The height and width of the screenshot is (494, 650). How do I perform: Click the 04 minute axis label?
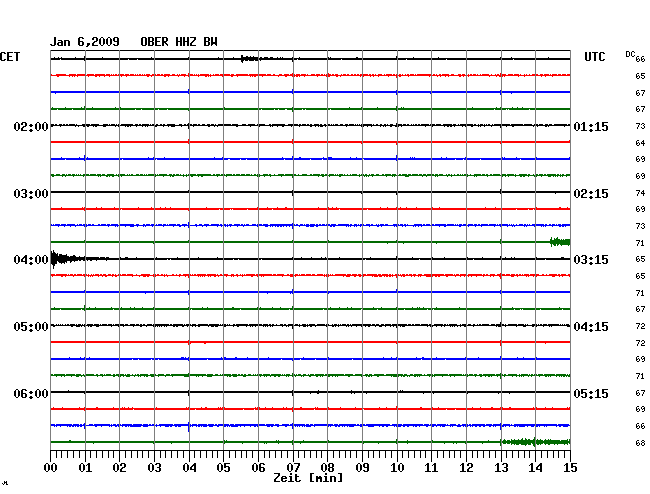189,467
